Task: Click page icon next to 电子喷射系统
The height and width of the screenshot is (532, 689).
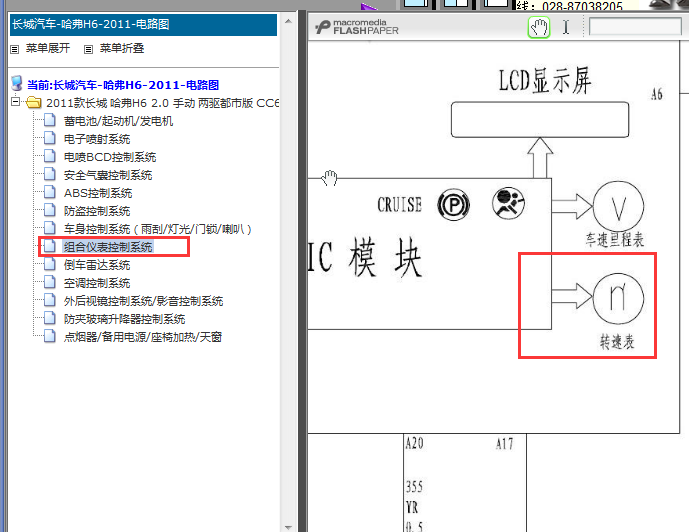Action: (50, 138)
